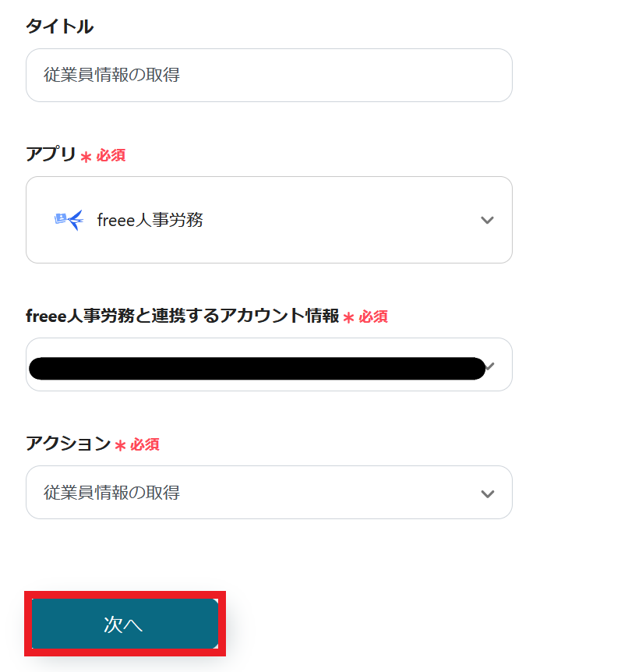Open the アクション dropdown showing 従業員情報の取得
628x672 pixels.
click(x=269, y=493)
